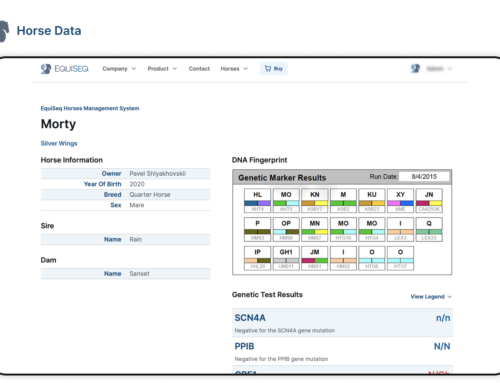Select the KU marker ASB23 tile
Screen dimensions: 500x383
click(372, 200)
